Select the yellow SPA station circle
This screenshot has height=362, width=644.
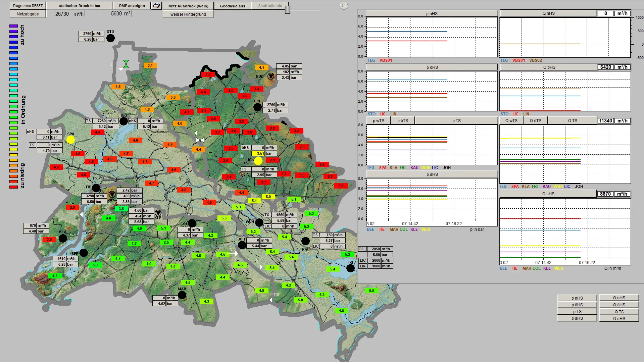70,140
